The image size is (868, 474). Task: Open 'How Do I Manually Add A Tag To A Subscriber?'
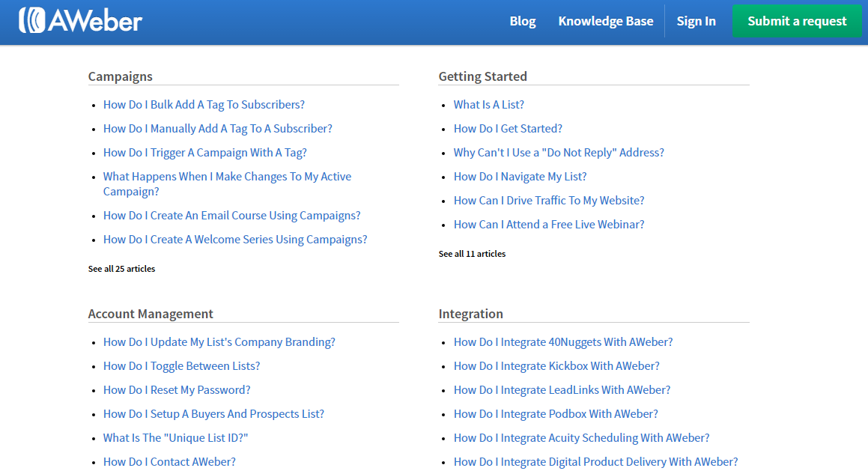click(x=217, y=129)
